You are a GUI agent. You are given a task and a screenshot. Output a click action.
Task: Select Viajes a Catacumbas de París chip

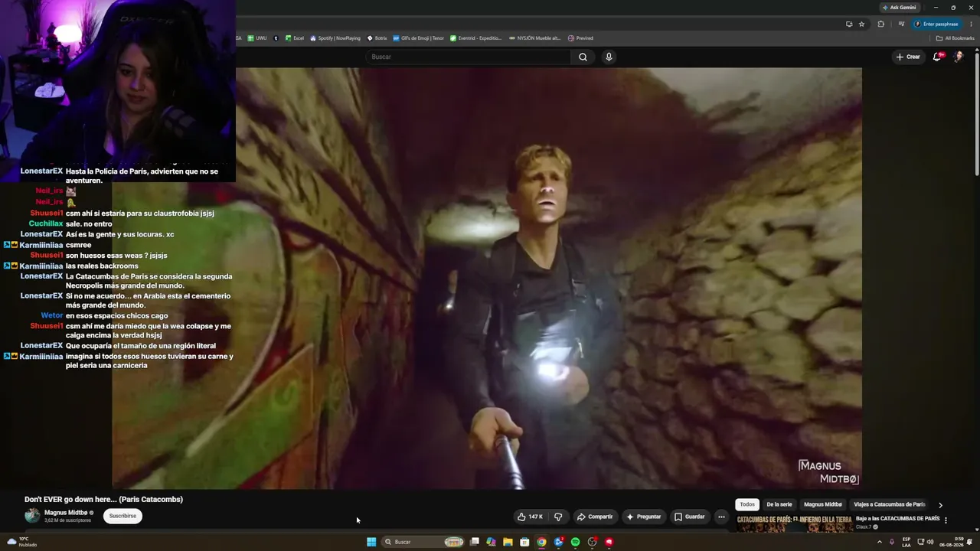point(890,504)
